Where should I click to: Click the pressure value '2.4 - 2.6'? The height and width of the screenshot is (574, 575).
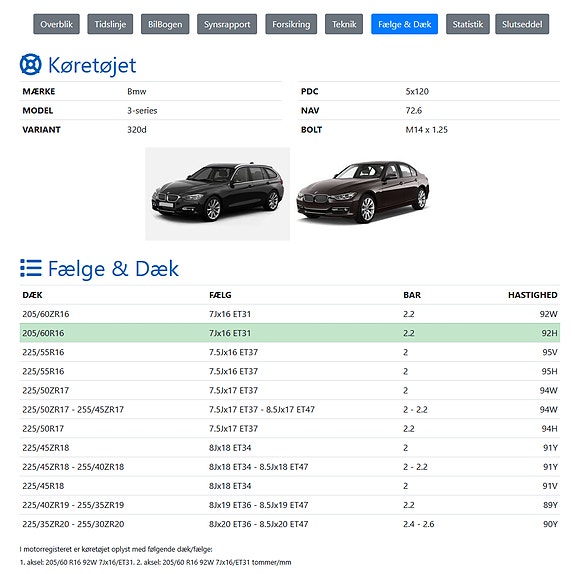tap(419, 524)
